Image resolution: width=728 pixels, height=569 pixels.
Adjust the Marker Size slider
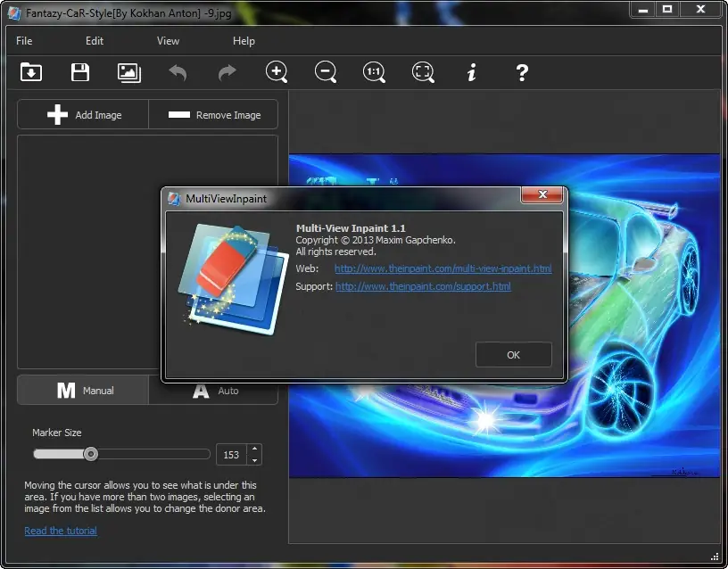point(90,454)
